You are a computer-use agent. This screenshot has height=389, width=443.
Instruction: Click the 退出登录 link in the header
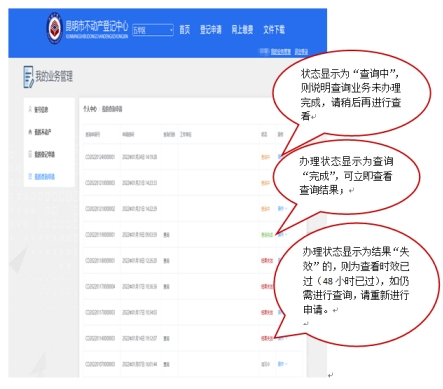coord(301,52)
